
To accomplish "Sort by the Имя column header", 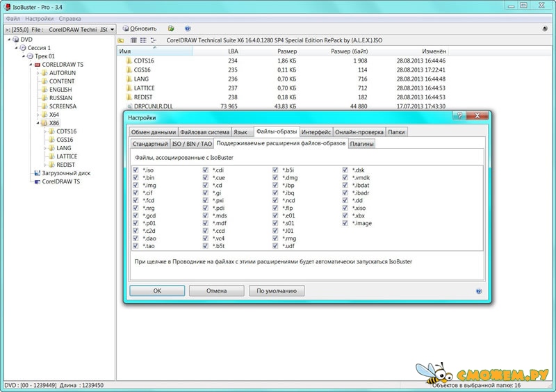I will point(155,51).
